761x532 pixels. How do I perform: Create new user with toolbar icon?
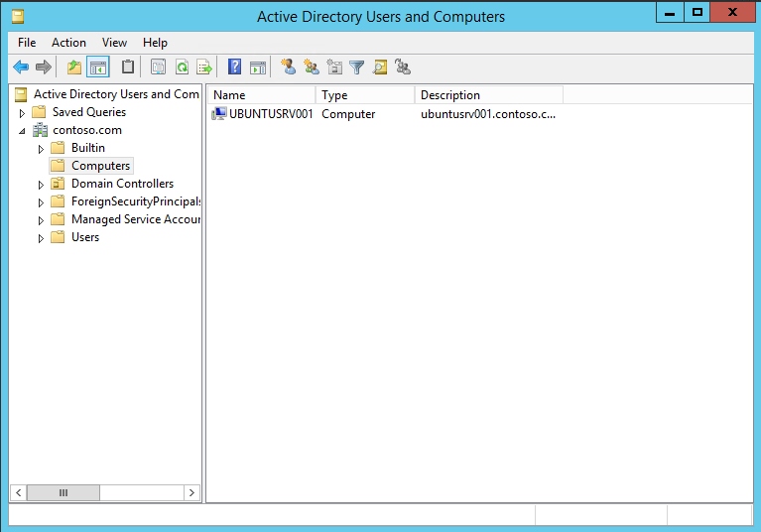(x=289, y=66)
